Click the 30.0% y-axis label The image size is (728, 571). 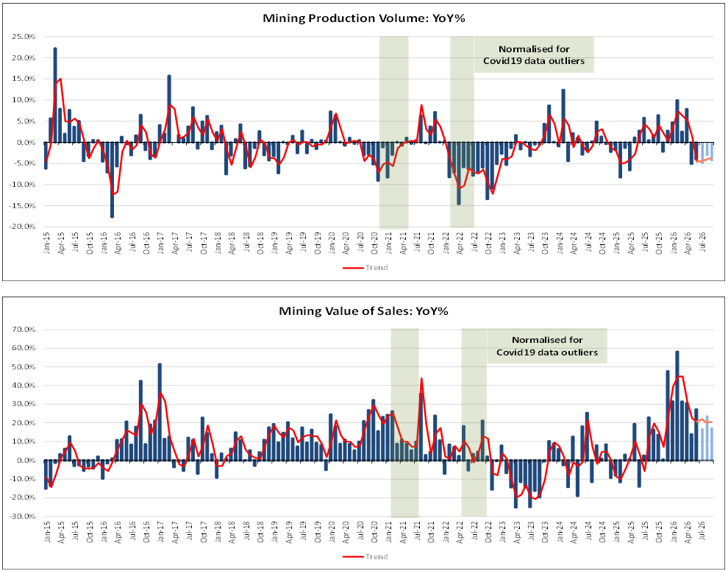[25, 404]
